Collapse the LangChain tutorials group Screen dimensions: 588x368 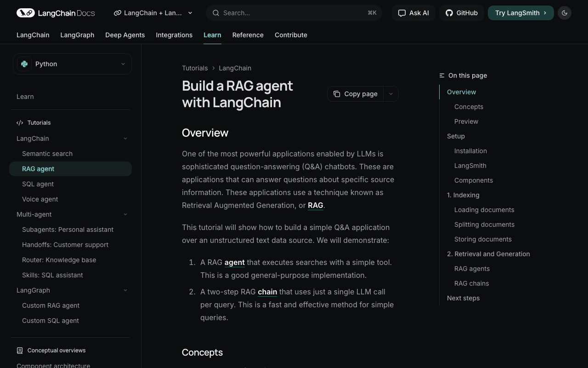[125, 138]
